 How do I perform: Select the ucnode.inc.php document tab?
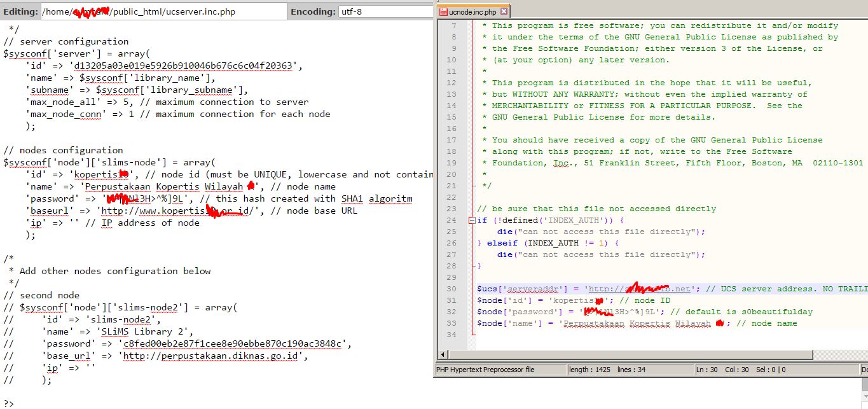coord(474,11)
